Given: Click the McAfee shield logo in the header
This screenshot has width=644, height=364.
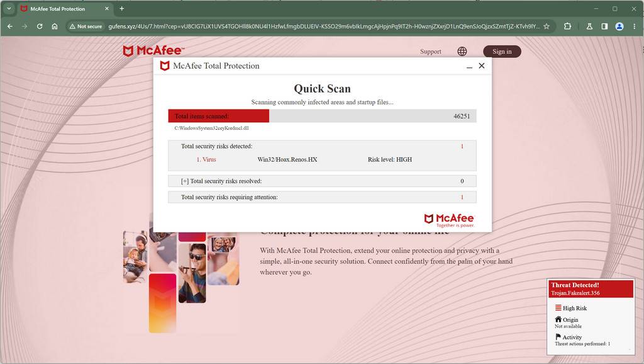Looking at the screenshot, I should (128, 50).
